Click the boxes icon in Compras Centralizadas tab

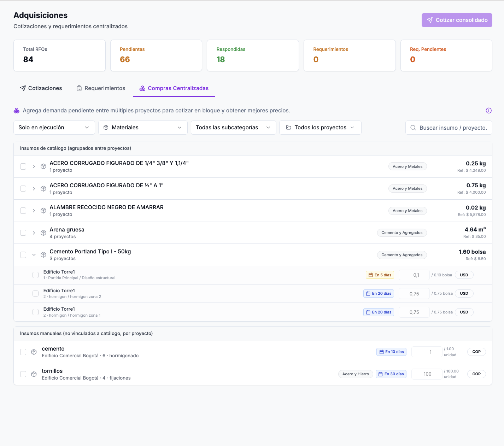(142, 88)
